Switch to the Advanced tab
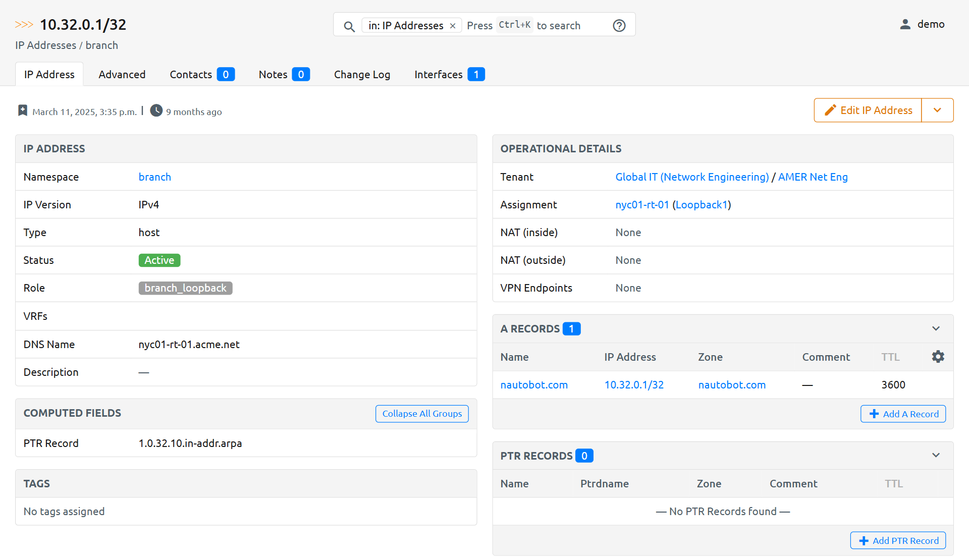Image resolution: width=969 pixels, height=560 pixels. (122, 74)
